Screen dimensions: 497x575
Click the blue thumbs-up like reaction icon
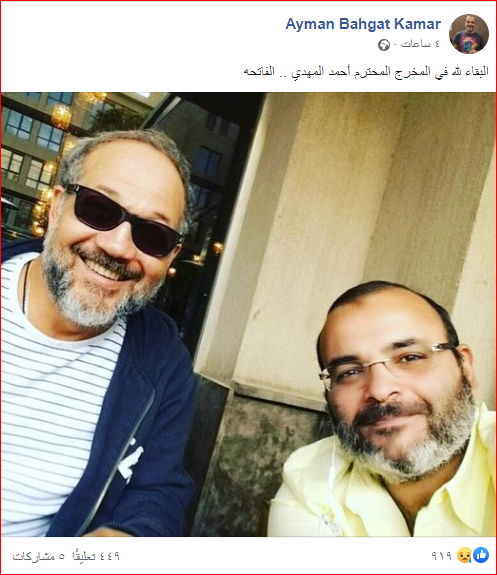[x=481, y=555]
